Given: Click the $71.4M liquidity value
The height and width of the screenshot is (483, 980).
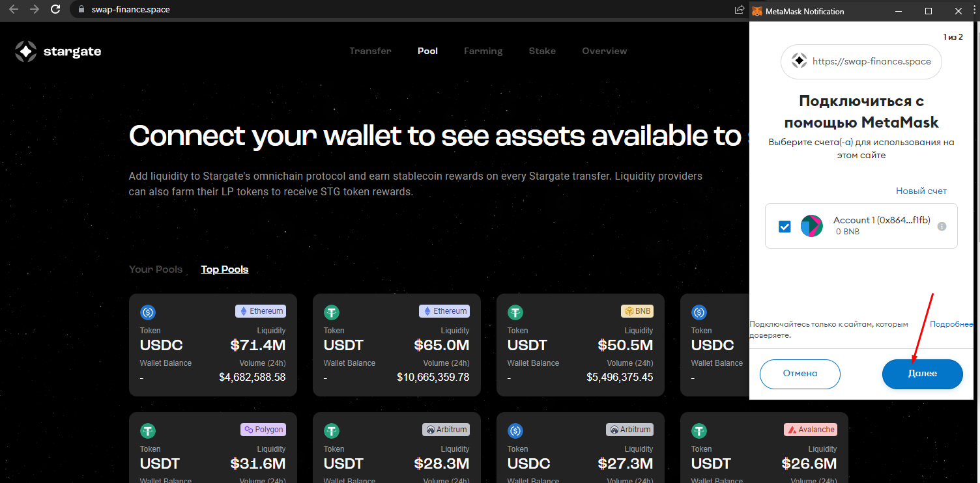Looking at the screenshot, I should coord(258,346).
